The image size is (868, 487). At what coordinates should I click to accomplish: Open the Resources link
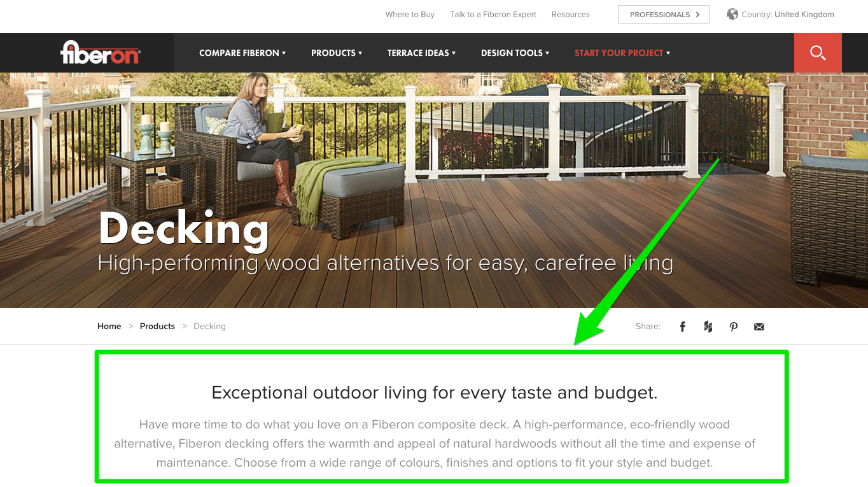(571, 15)
